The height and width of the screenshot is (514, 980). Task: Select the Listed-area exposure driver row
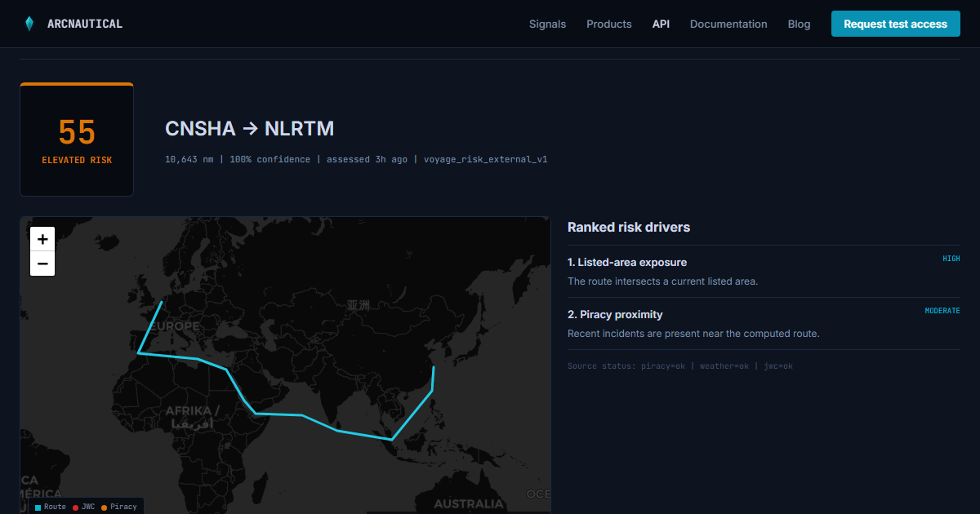coord(764,272)
